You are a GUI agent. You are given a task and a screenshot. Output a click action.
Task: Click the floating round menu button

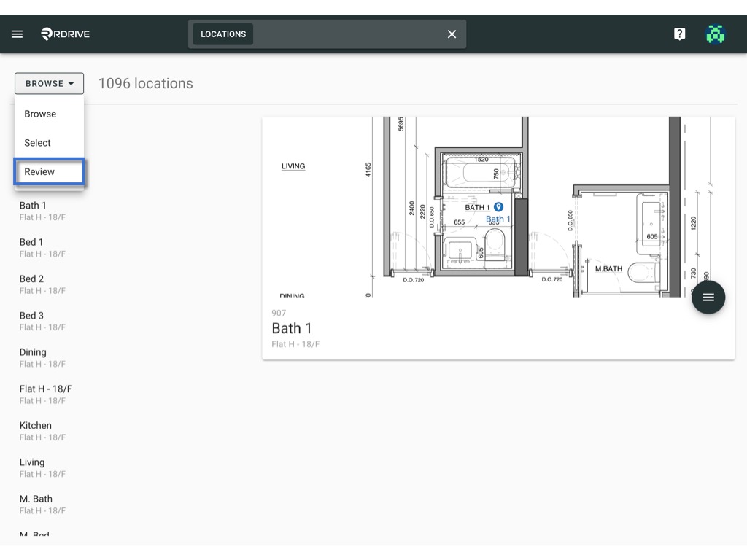coord(708,297)
